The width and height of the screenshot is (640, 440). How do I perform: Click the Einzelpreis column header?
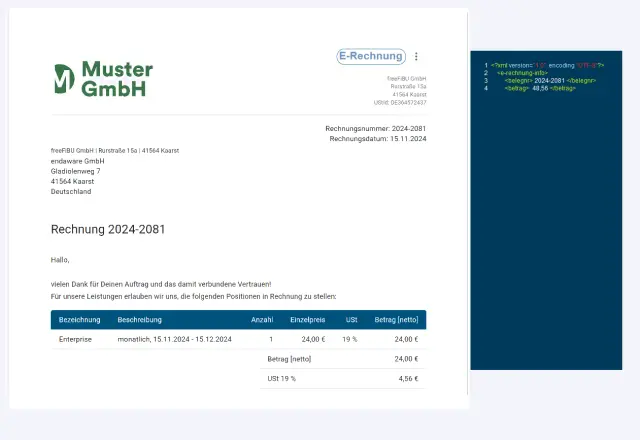pos(308,320)
